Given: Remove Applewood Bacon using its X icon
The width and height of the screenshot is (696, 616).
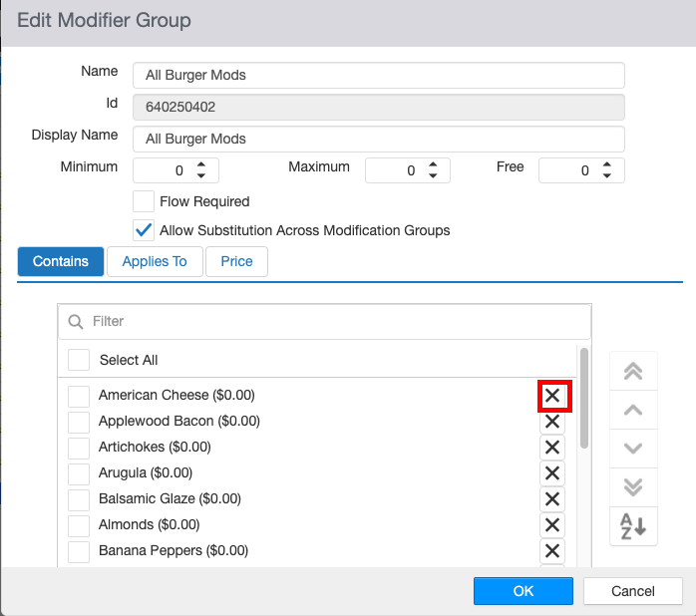Looking at the screenshot, I should (551, 422).
